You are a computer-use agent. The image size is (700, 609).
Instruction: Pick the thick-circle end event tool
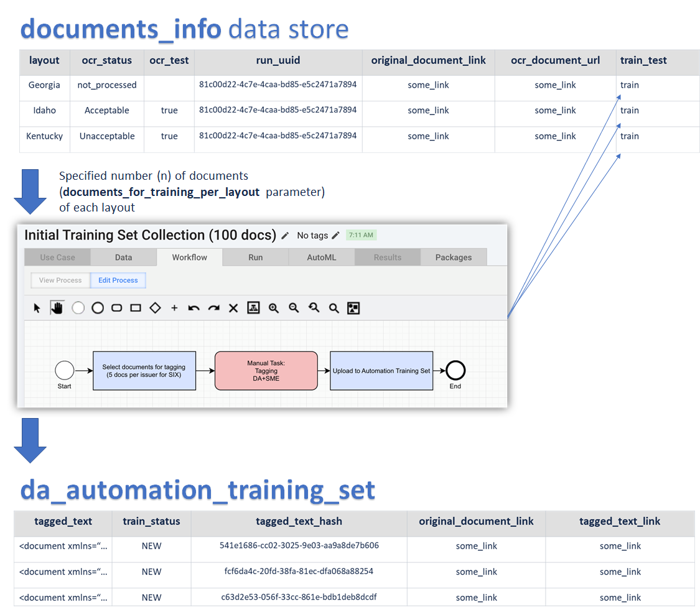click(98, 308)
